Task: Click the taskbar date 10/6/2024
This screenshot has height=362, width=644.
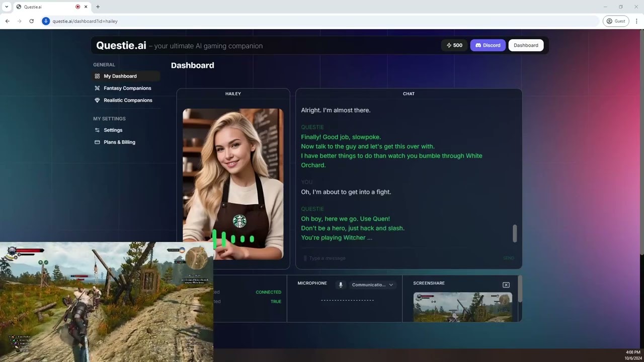Action: tap(633, 358)
